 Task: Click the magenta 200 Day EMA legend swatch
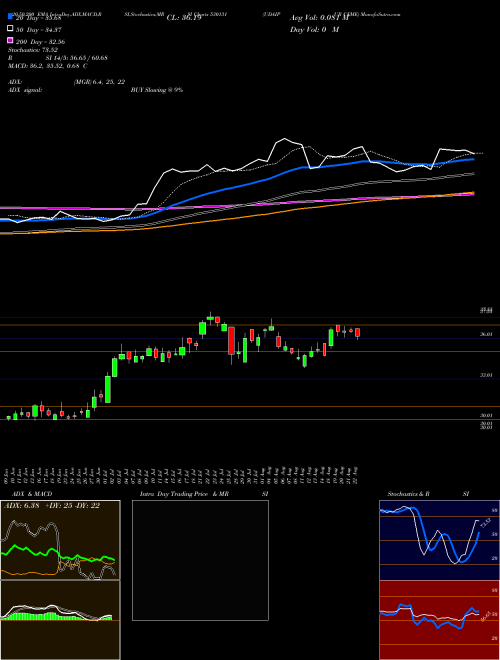click(10, 40)
